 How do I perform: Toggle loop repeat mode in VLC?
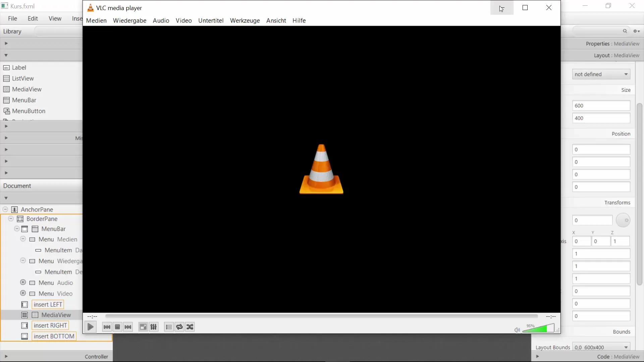pos(179,327)
